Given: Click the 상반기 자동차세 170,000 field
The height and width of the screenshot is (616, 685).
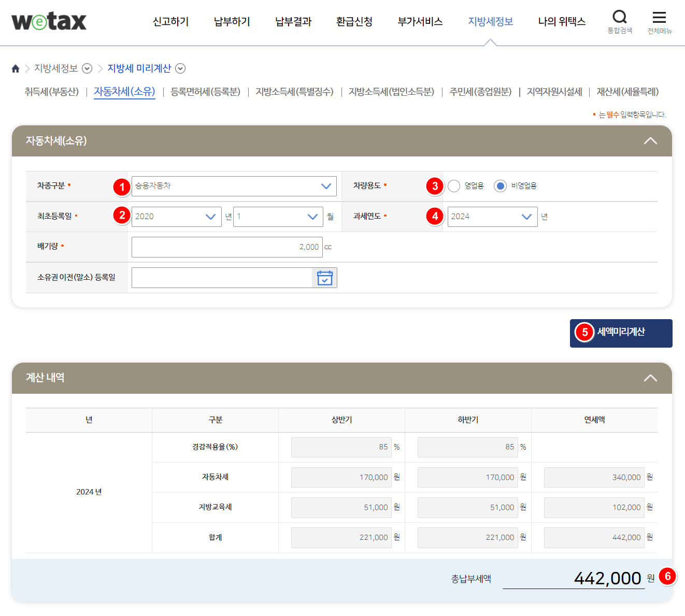Looking at the screenshot, I should [x=341, y=477].
